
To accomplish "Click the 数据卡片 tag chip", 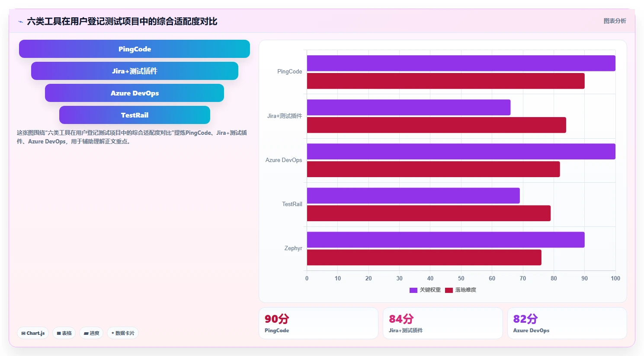I will point(123,333).
